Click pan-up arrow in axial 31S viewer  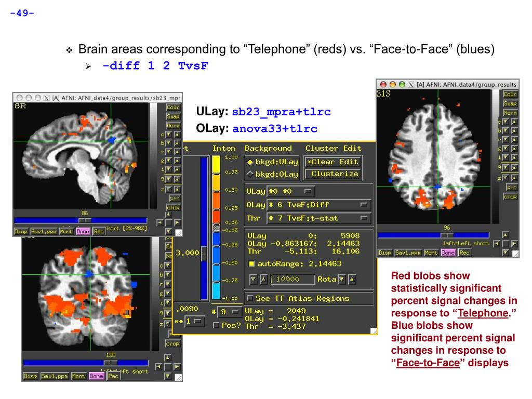(x=506, y=235)
